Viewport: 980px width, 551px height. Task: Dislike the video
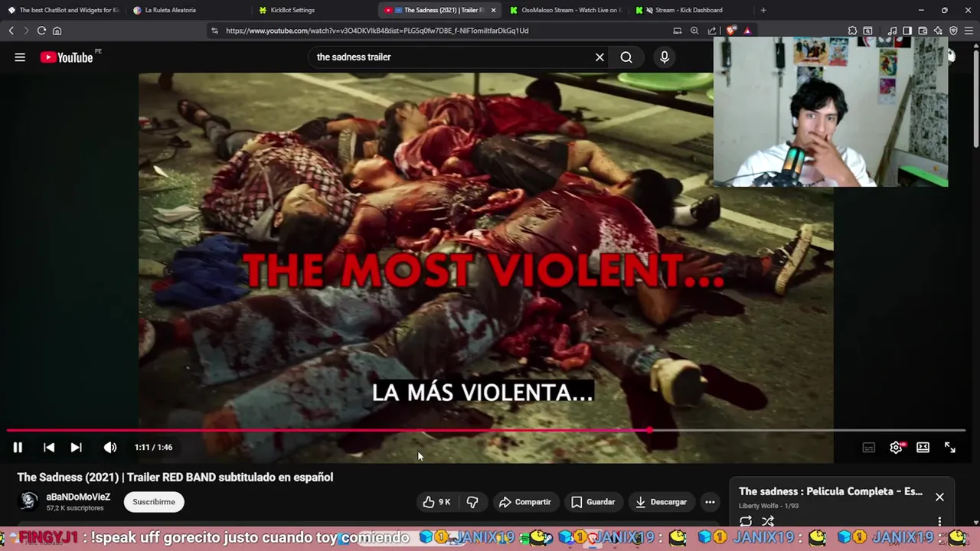point(472,502)
